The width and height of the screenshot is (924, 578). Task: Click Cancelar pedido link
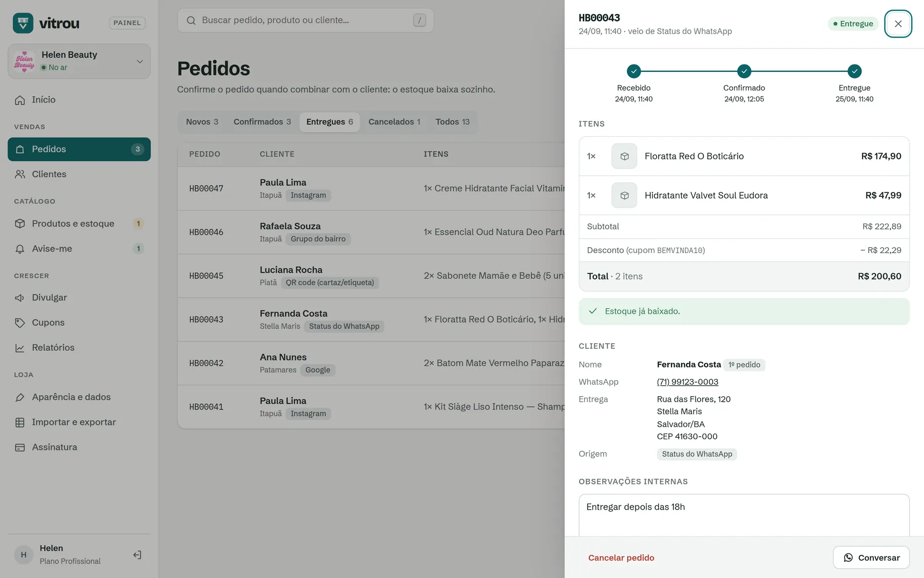(621, 557)
